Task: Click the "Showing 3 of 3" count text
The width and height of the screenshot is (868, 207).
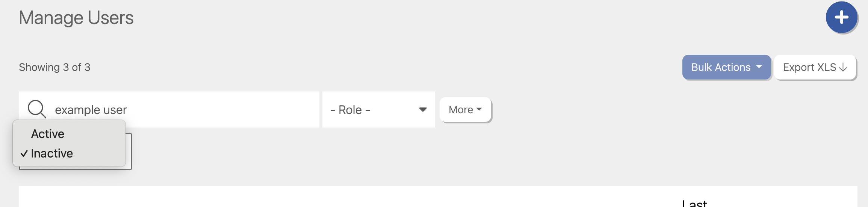Action: click(x=54, y=67)
